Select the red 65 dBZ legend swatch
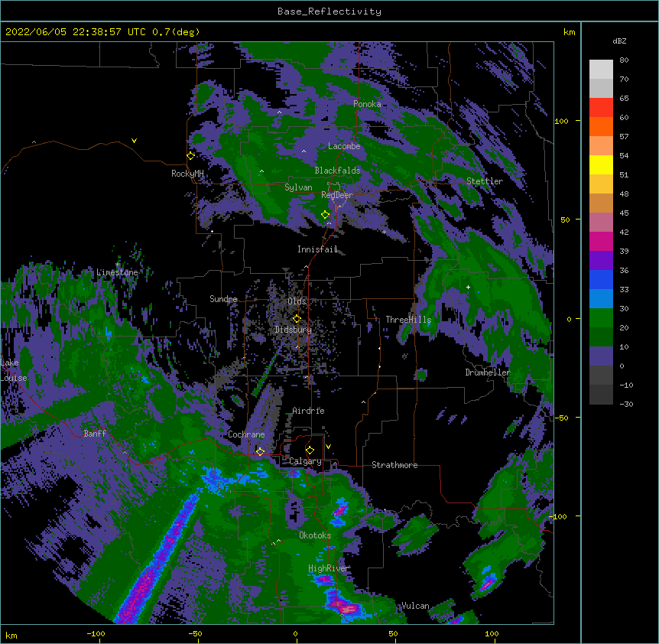 point(601,108)
